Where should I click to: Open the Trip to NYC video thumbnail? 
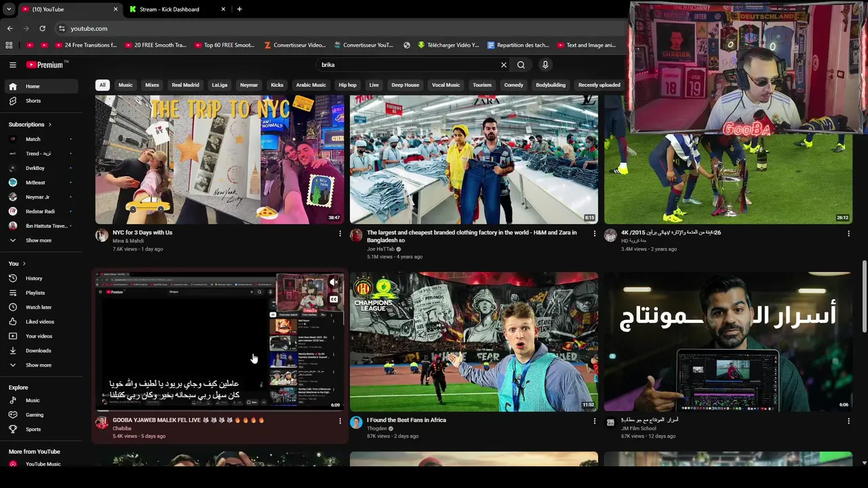point(220,159)
